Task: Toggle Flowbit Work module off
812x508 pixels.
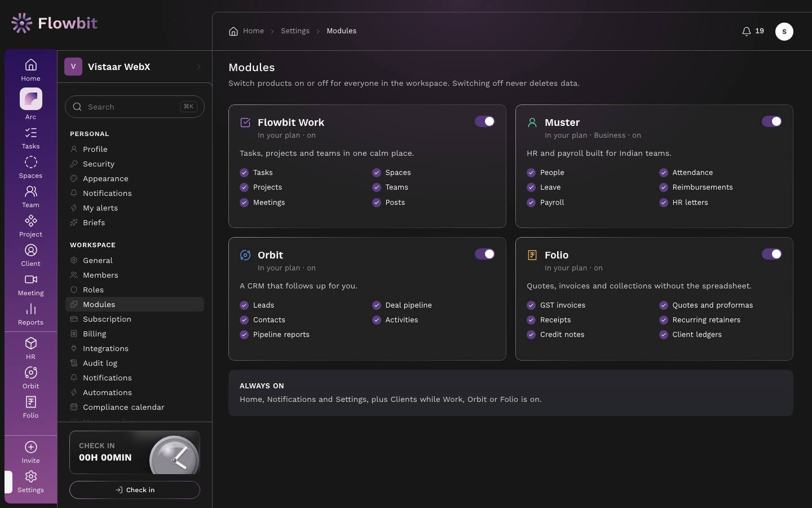Action: pos(485,121)
